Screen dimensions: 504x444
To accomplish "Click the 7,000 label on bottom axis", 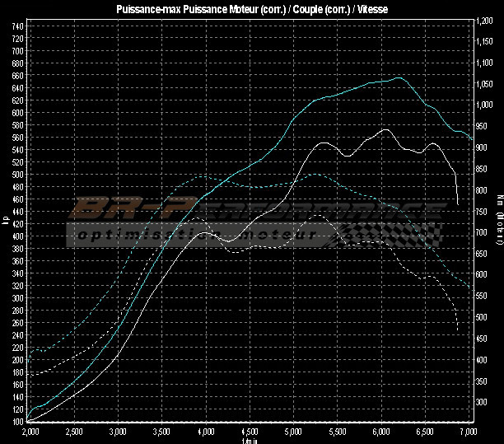I will coord(469,431).
